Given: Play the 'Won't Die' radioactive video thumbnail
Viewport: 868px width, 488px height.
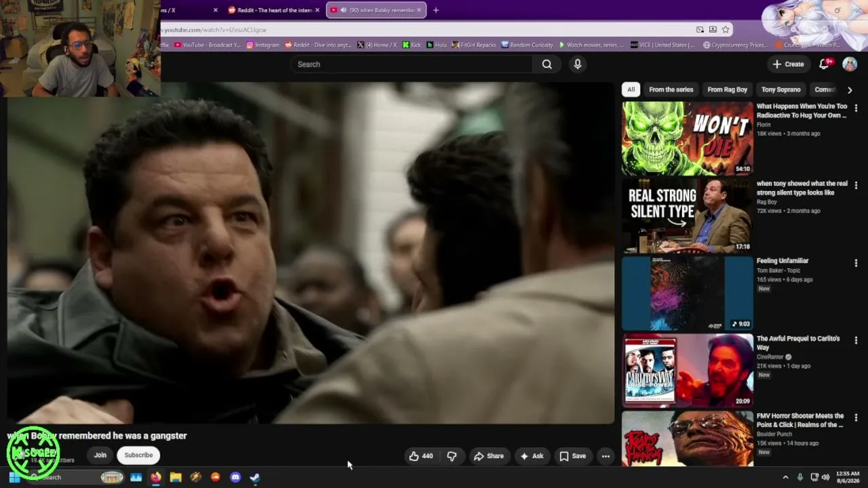Looking at the screenshot, I should click(x=687, y=138).
